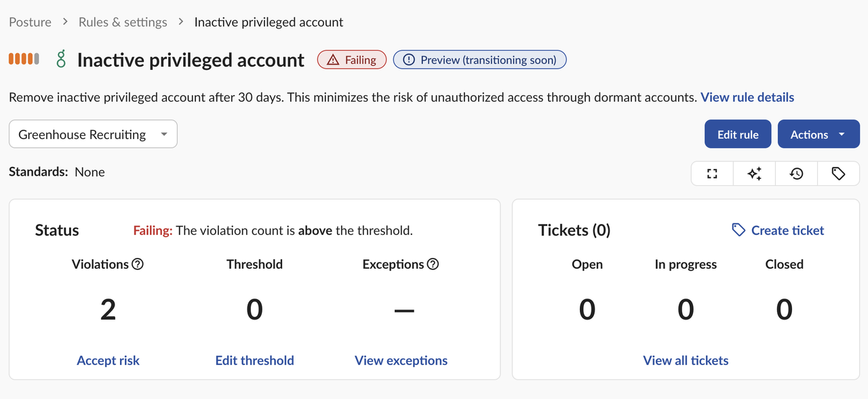Open View rule details link

[747, 97]
